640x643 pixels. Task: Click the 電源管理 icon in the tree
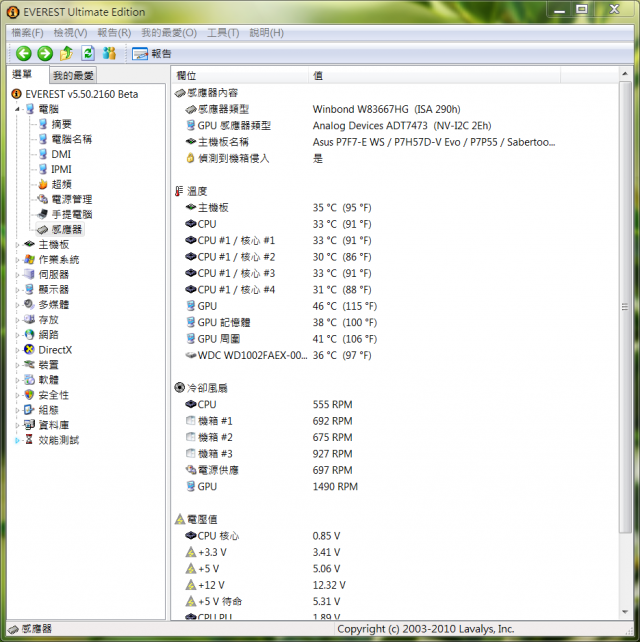point(43,199)
